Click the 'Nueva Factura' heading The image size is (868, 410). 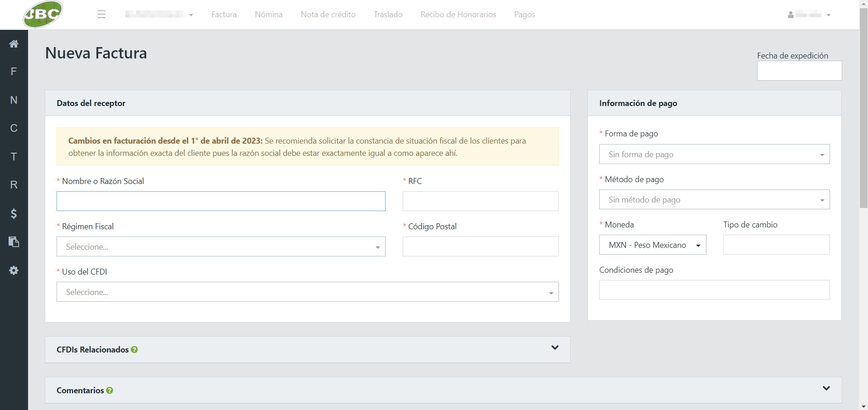96,53
